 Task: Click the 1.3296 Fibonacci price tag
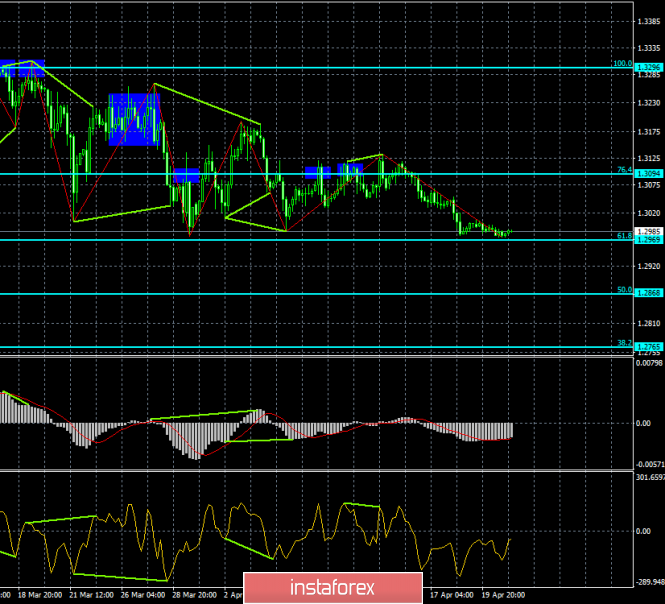pyautogui.click(x=648, y=67)
